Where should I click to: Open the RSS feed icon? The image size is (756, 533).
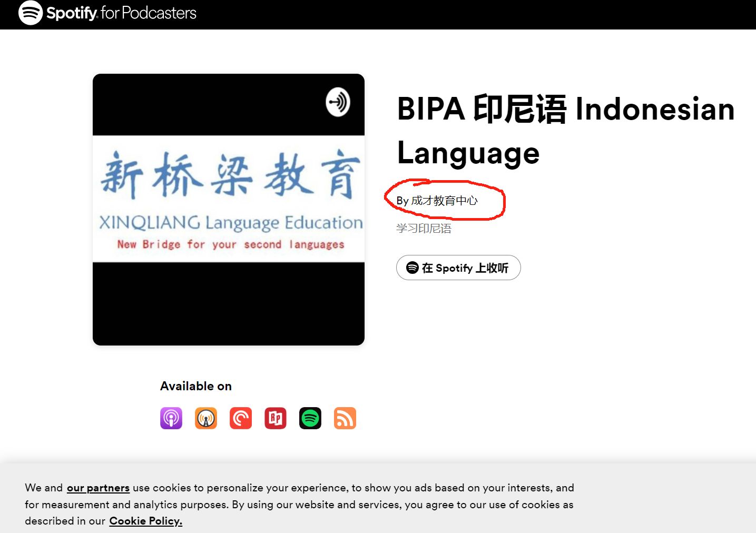[345, 418]
